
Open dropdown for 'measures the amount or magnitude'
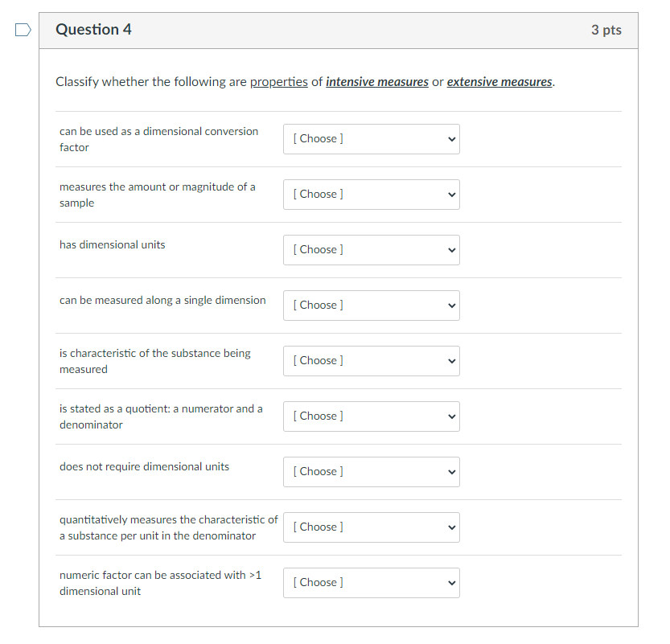coord(371,194)
